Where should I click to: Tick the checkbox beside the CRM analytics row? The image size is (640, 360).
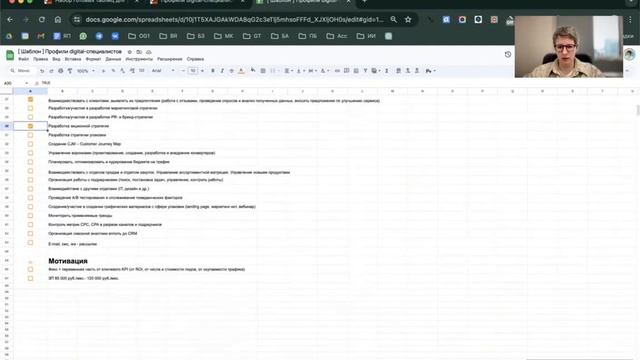30,233
